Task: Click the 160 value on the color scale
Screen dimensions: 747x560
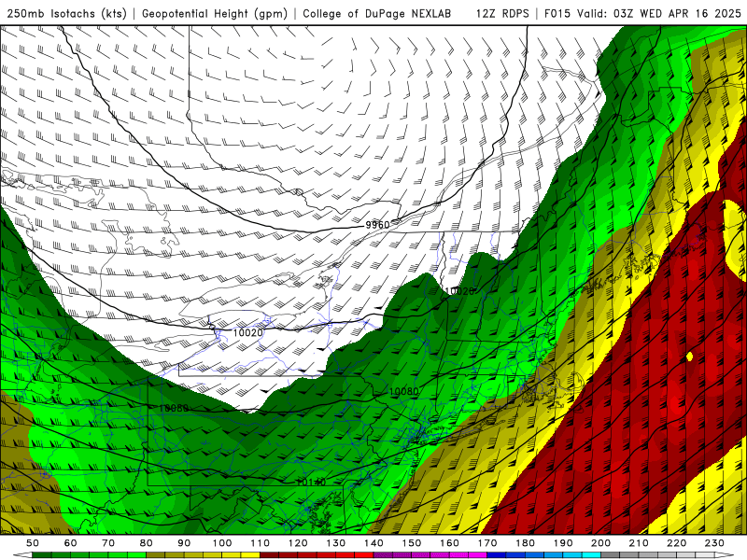Action: click(x=450, y=543)
